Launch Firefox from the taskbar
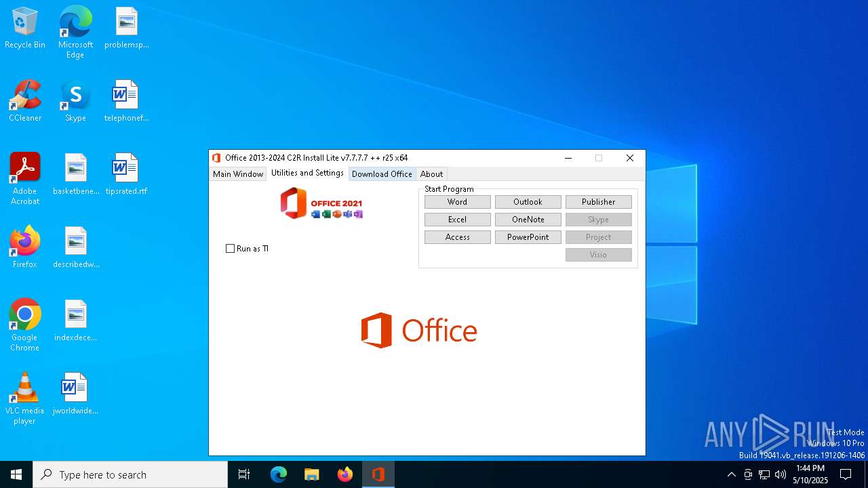 pyautogui.click(x=345, y=474)
